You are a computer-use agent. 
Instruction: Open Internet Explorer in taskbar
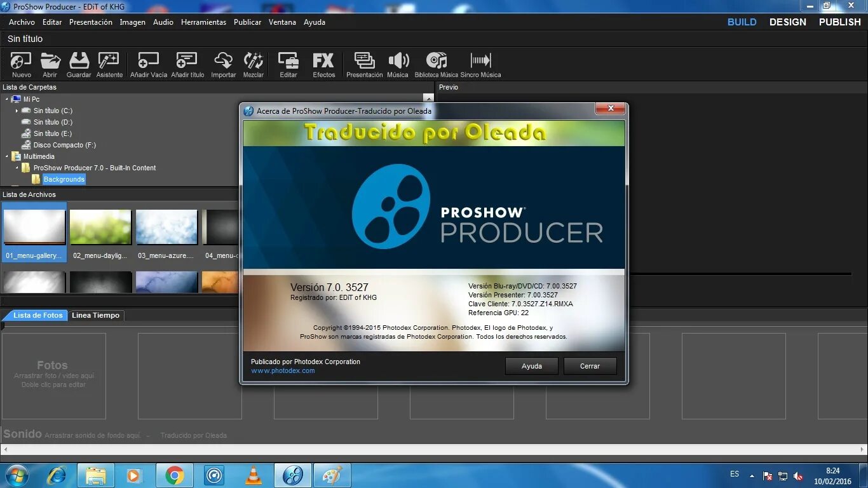click(56, 475)
